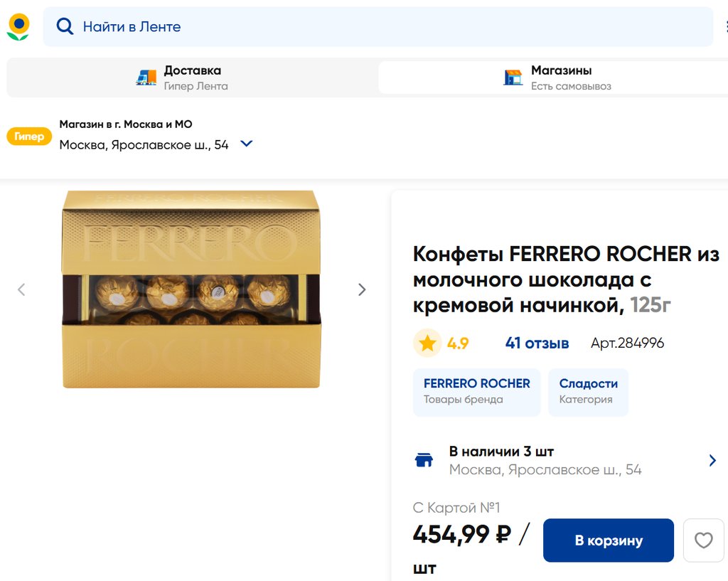This screenshot has width=728, height=581.
Task: Click the yellow rating star icon
Action: pos(427,343)
